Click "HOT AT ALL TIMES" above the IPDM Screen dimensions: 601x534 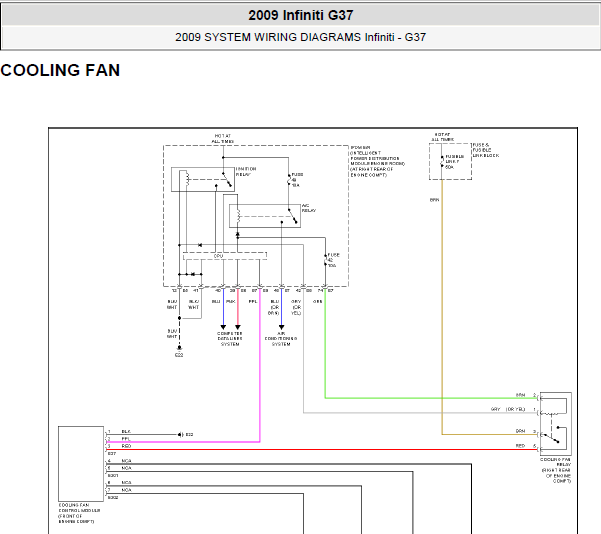223,138
